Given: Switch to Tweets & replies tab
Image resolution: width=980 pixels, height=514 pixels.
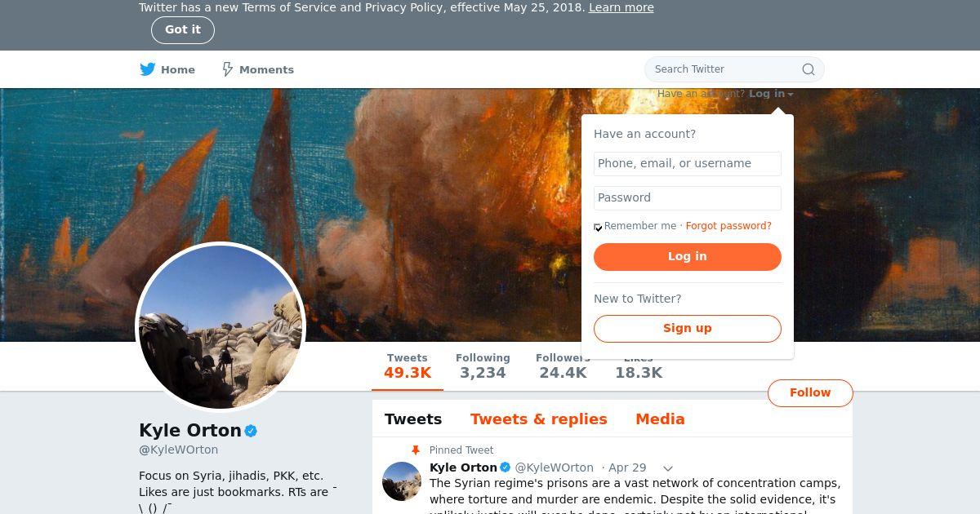Looking at the screenshot, I should pos(538,419).
